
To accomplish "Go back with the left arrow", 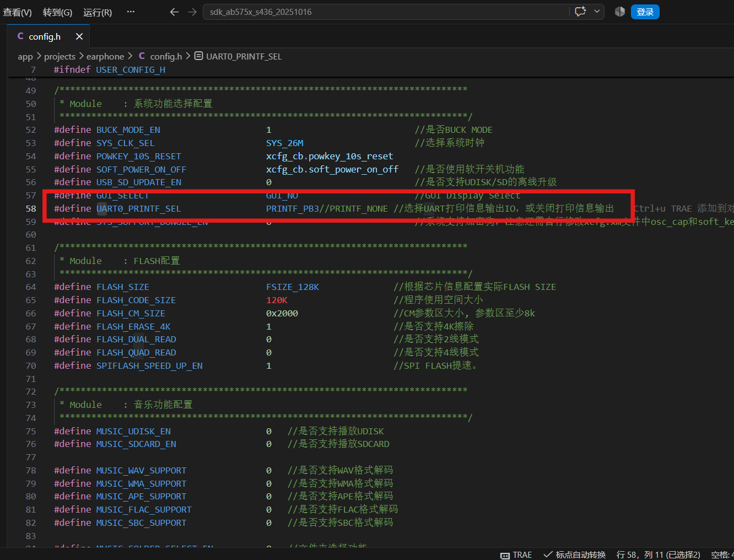I will (174, 12).
